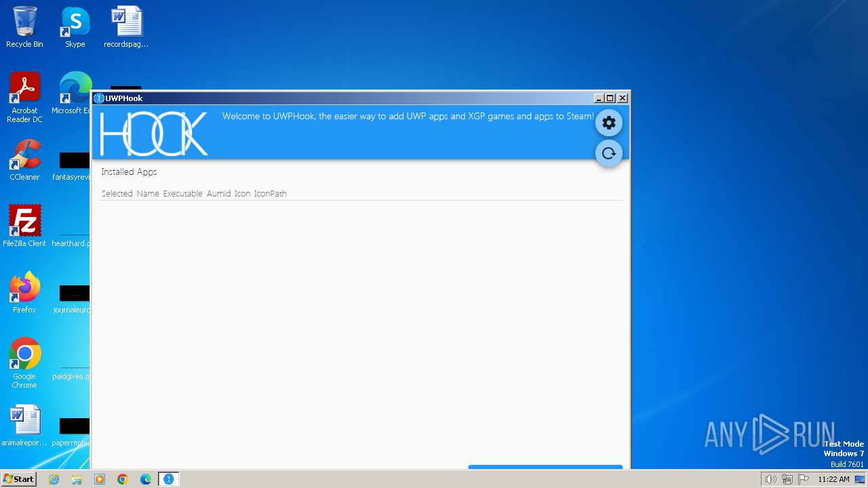Sort by Icon column header
Screen dimensions: 868x488
pyautogui.click(x=242, y=194)
